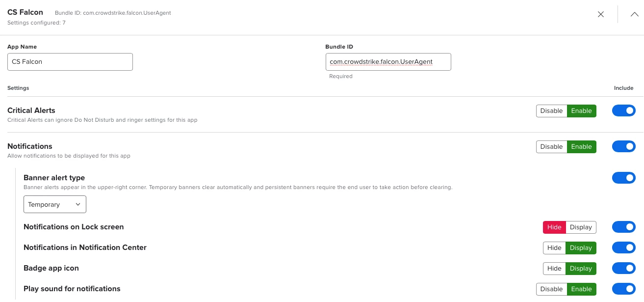Viewport: 644px width, 302px height.
Task: Edit the Bundle ID field
Action: click(388, 62)
